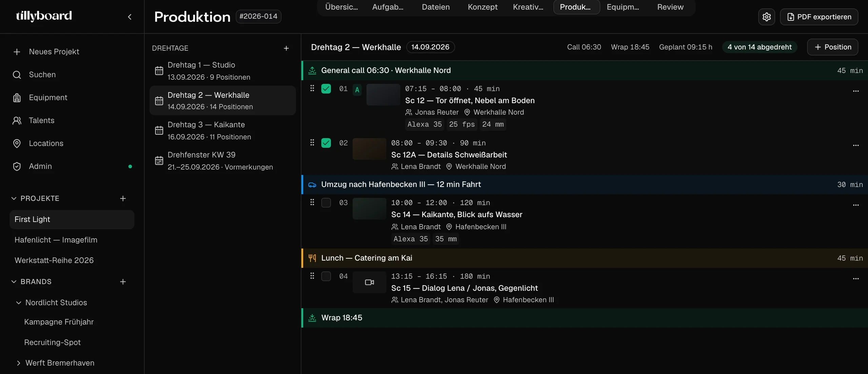
Task: Uncheck position 01 Sc 12 checkbox
Action: 326,89
